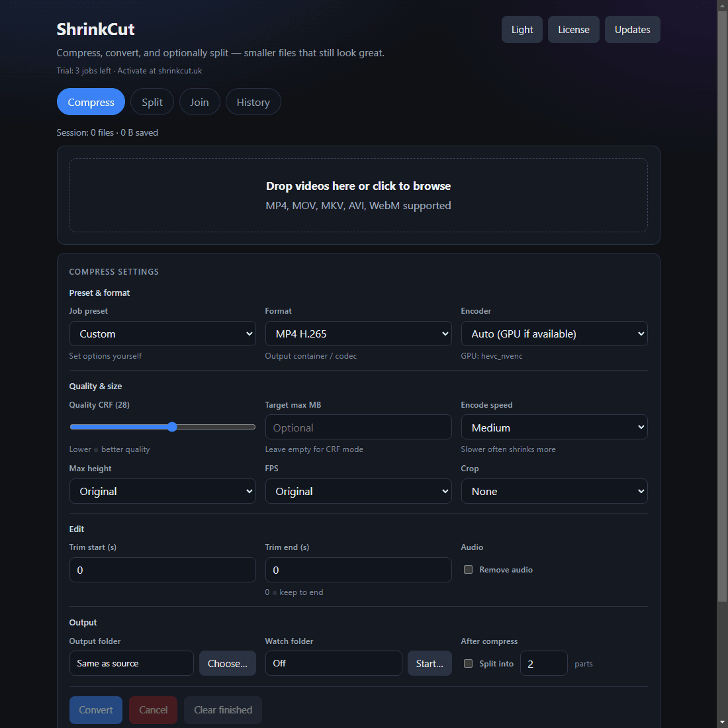Screen dimensions: 728x728
Task: Focus the Target max MB field
Action: click(x=358, y=427)
